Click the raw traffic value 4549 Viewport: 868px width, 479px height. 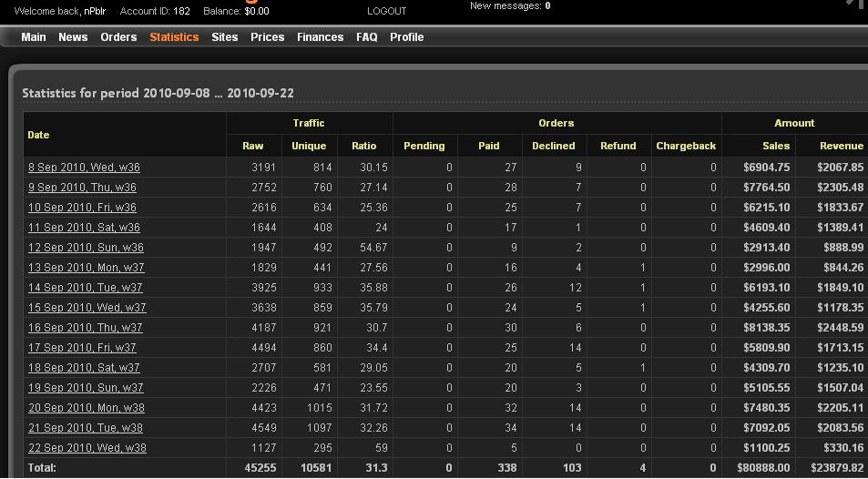(x=264, y=427)
